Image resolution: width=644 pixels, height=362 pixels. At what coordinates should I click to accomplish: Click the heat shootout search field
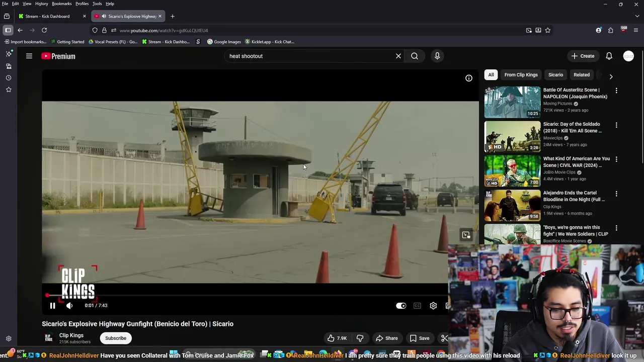[x=309, y=56]
